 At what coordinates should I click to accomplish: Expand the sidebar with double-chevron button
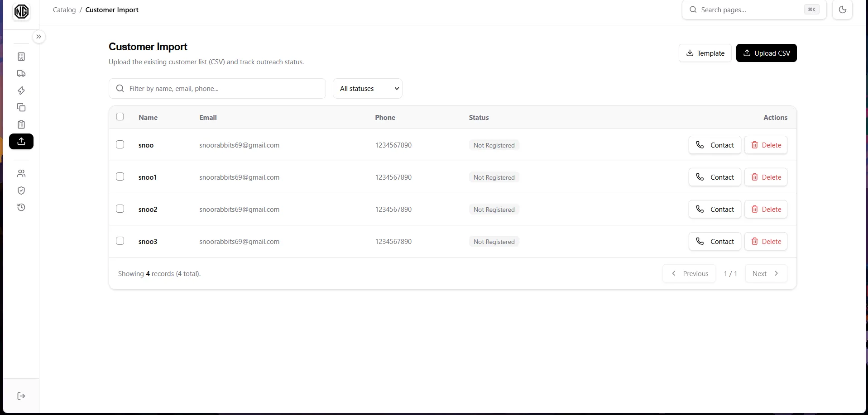click(x=39, y=37)
